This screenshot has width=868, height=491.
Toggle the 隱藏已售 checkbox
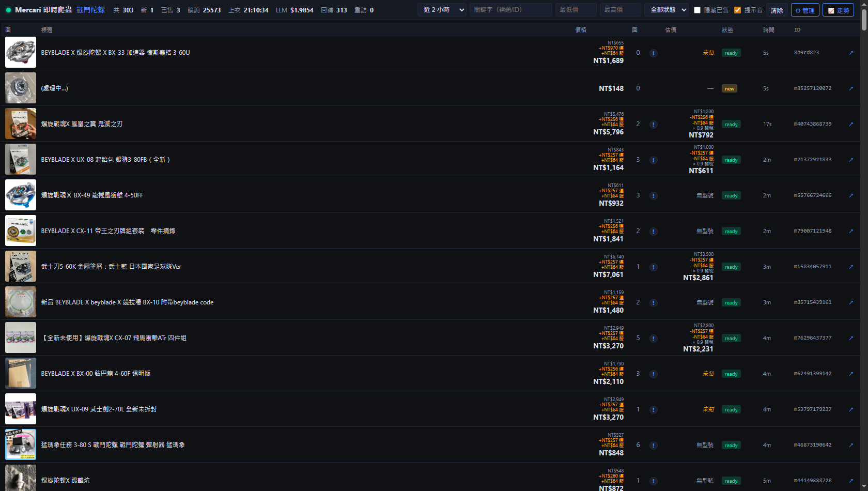click(697, 10)
